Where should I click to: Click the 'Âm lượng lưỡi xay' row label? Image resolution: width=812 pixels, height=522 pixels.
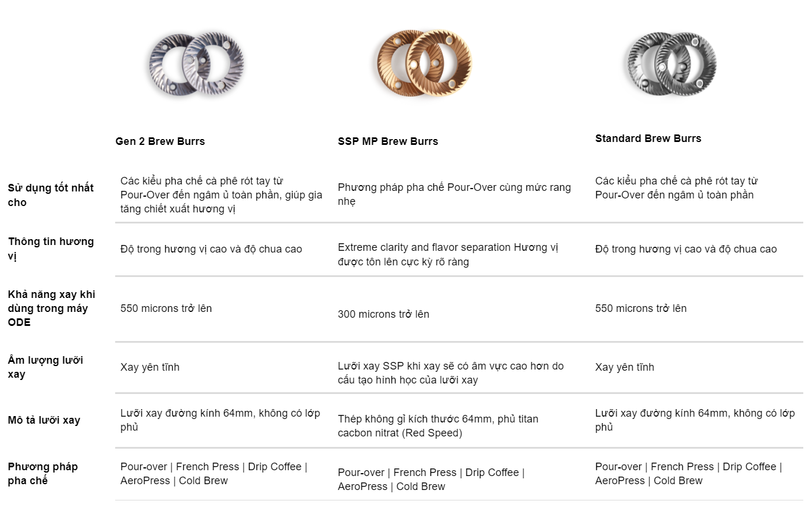pyautogui.click(x=45, y=367)
